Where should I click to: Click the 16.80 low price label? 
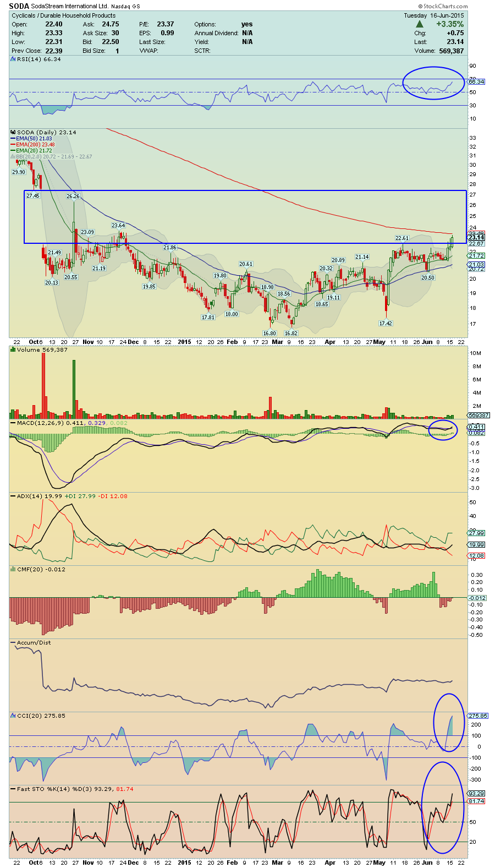pos(269,333)
